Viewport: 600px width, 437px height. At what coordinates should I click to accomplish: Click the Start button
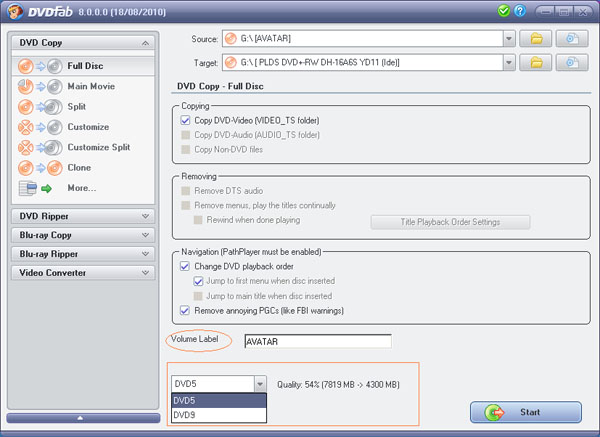click(526, 412)
